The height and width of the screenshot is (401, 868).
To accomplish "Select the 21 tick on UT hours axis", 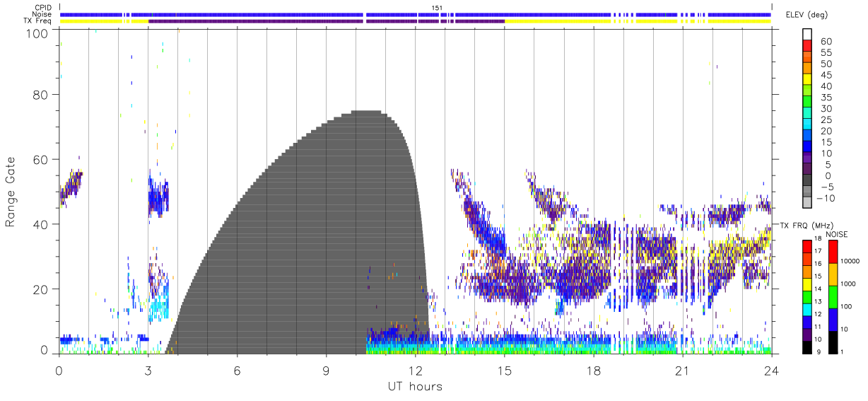I will click(x=682, y=370).
